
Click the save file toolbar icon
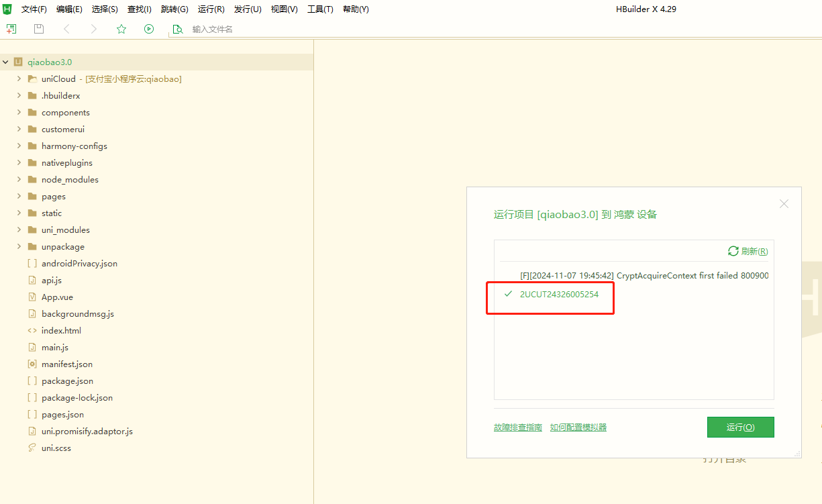[39, 29]
